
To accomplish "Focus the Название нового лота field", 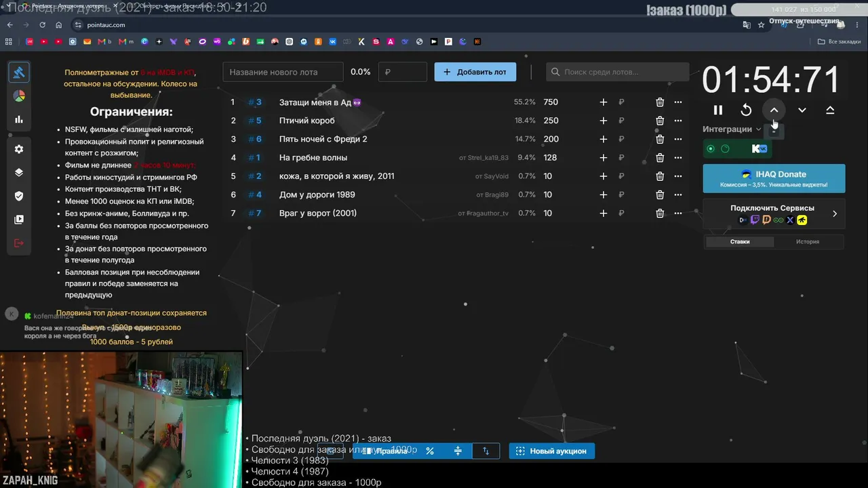I will point(283,72).
